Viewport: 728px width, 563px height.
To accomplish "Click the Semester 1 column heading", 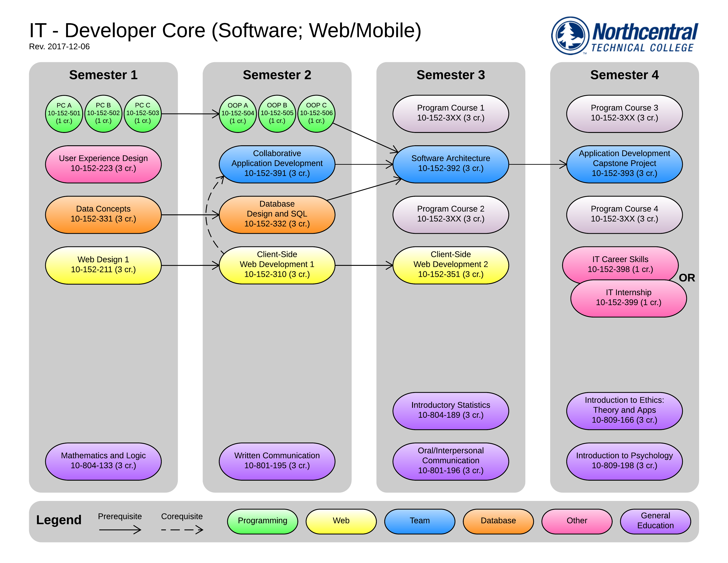I will [103, 75].
